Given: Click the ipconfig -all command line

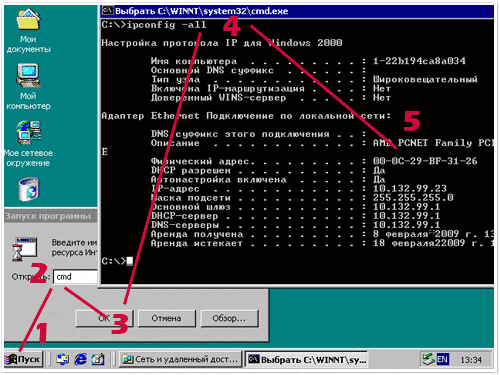Looking at the screenshot, I should click(x=154, y=25).
